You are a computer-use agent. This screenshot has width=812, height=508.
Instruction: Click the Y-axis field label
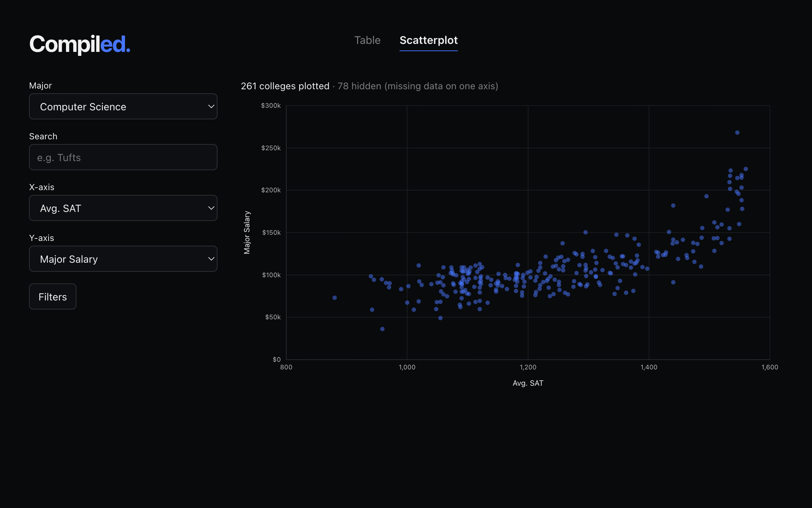[x=42, y=238]
